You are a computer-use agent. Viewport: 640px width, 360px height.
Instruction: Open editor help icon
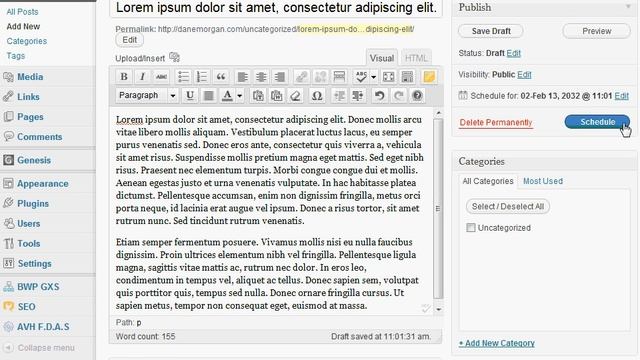pos(417,96)
